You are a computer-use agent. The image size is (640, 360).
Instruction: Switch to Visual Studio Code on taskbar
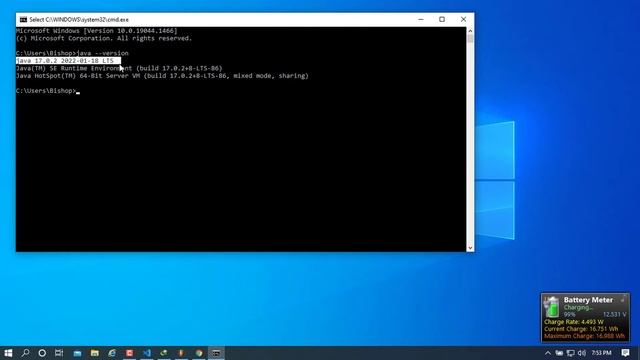coord(147,353)
